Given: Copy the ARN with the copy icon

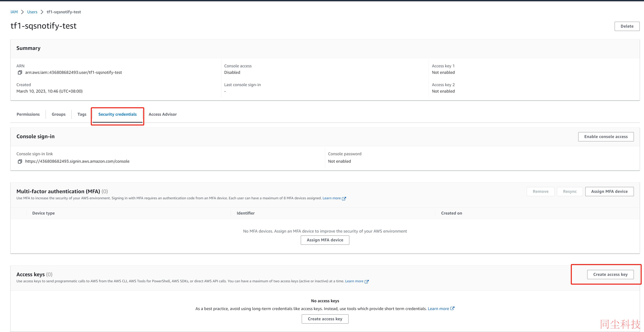Looking at the screenshot, I should coord(20,72).
